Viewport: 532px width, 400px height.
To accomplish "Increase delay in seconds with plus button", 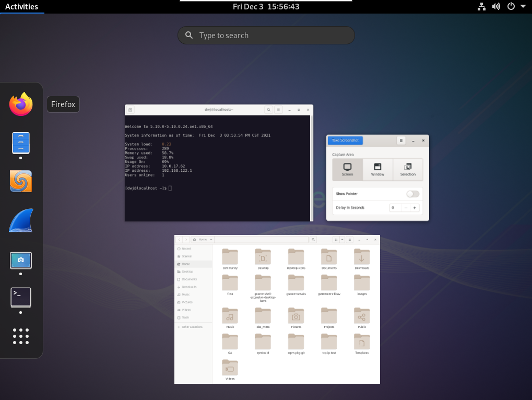I will 415,208.
